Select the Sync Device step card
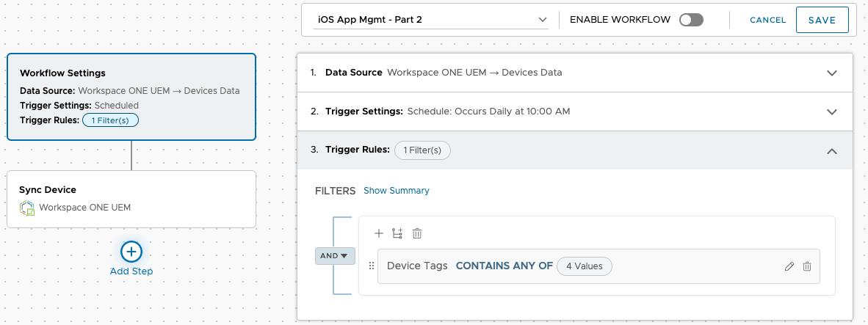The height and width of the screenshot is (325, 868). click(131, 199)
